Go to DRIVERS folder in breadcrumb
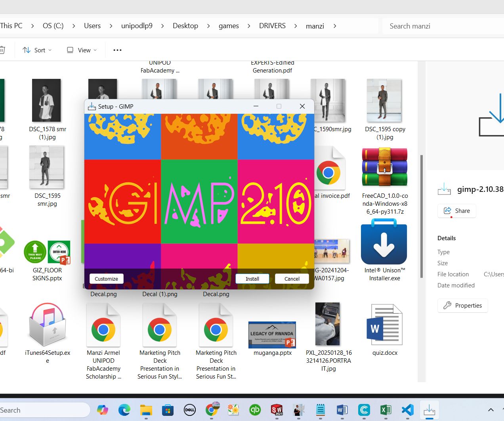Image resolution: width=504 pixels, height=421 pixels. click(x=272, y=26)
